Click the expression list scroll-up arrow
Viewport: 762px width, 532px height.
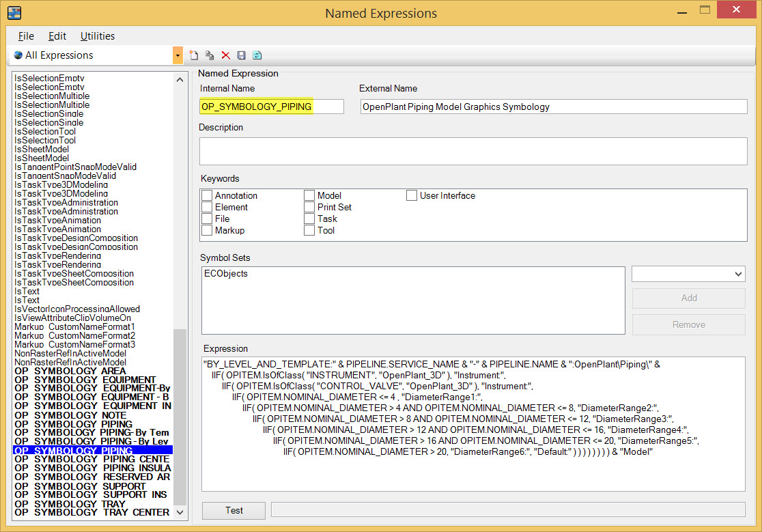tap(180, 79)
